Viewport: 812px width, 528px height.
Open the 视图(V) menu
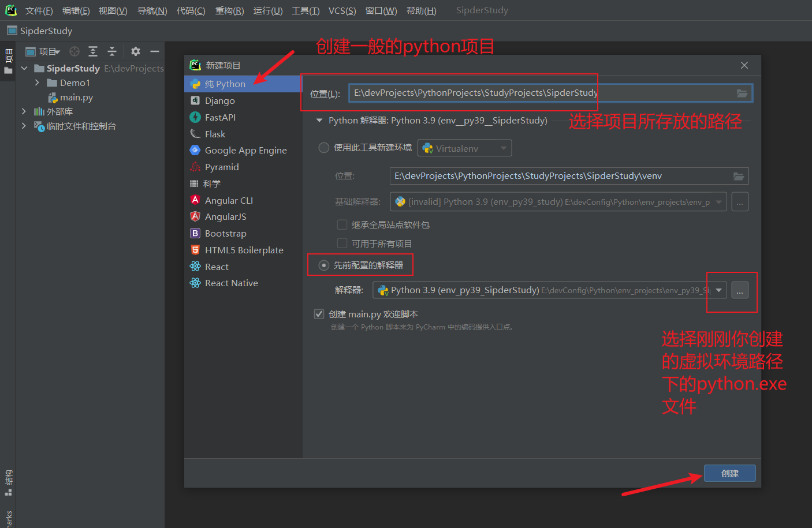click(x=113, y=11)
